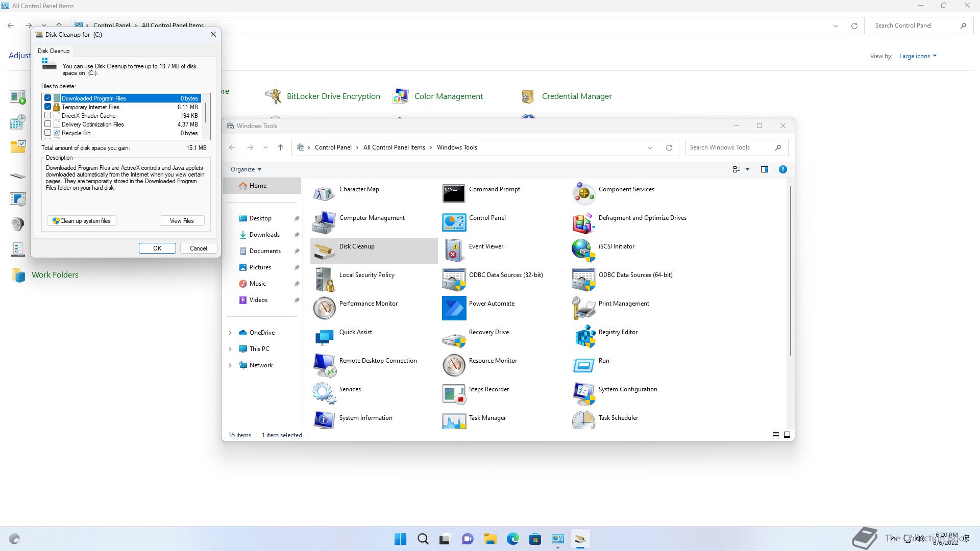
Task: Expand OneDrive in navigation pane
Action: click(230, 333)
